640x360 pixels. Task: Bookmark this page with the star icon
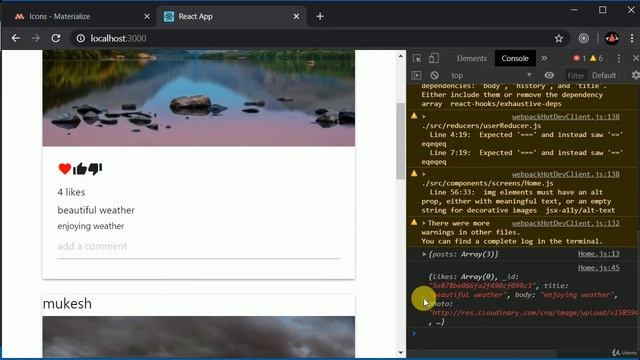click(x=559, y=38)
